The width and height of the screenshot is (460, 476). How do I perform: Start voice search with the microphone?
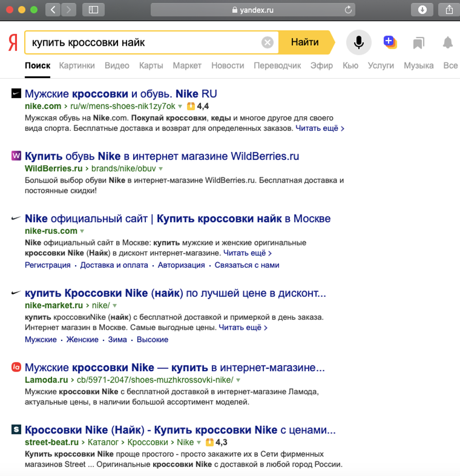click(358, 42)
